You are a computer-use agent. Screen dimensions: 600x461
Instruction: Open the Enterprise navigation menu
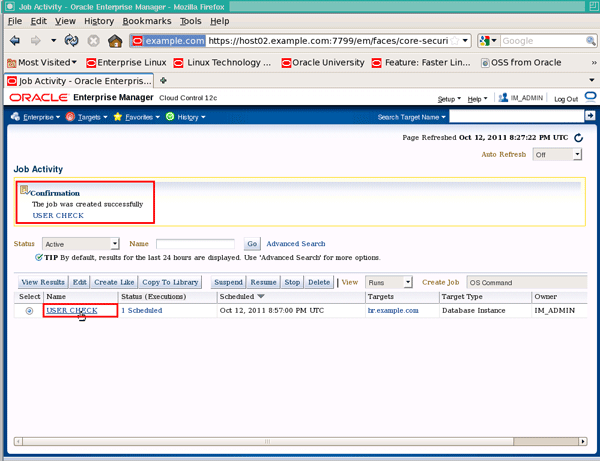35,117
